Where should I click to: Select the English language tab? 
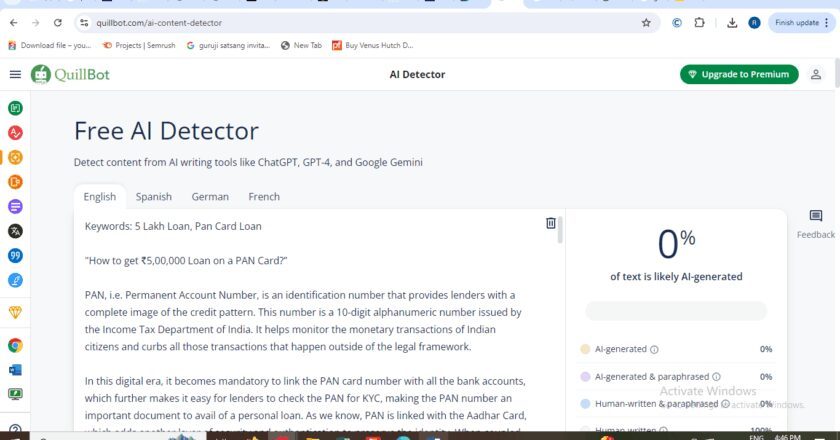[x=100, y=197]
